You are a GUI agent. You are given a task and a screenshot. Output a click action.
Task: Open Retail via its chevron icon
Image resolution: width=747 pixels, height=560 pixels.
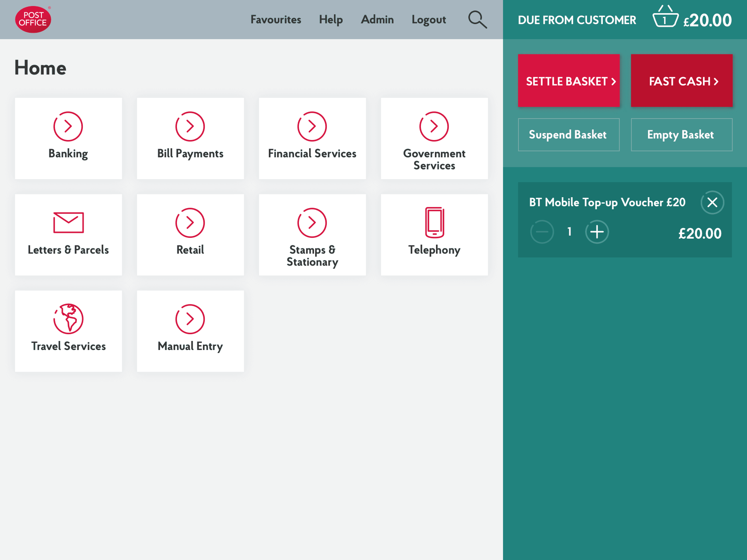click(190, 222)
